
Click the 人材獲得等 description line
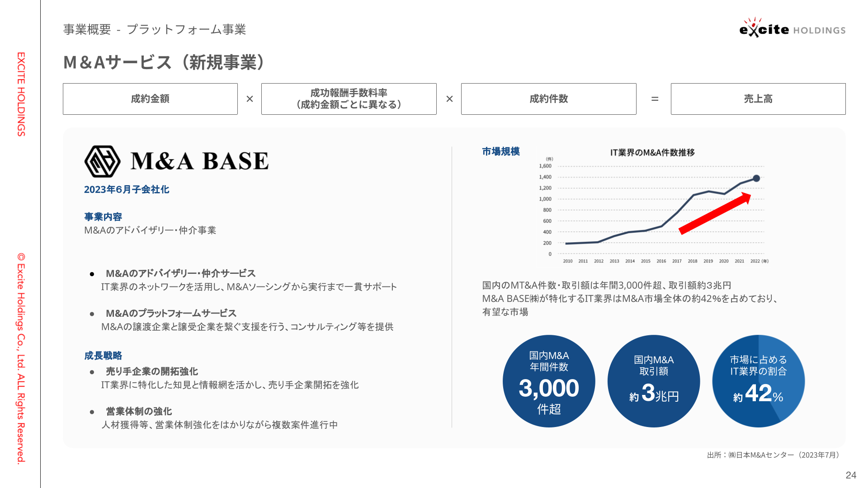[220, 425]
